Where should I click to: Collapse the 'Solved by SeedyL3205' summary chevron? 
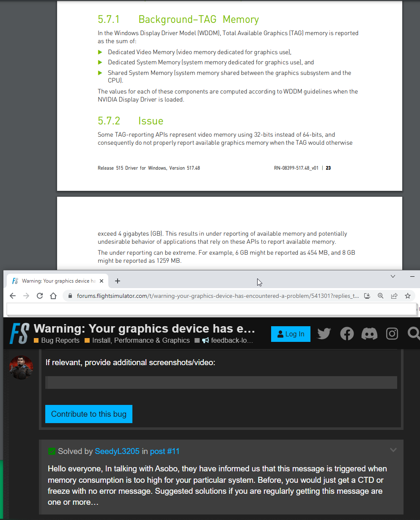(393, 450)
